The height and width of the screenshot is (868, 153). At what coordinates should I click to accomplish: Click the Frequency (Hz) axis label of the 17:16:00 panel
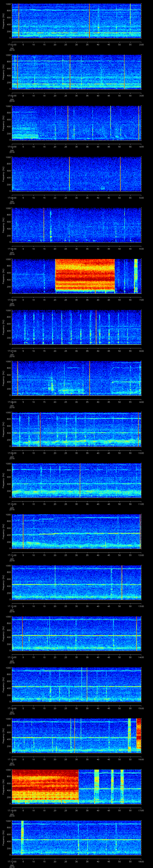[x=3, y=787]
